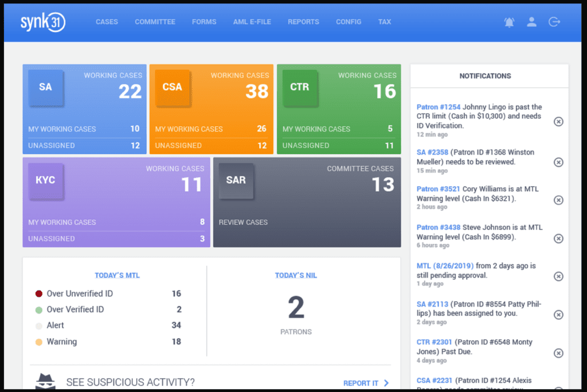Dismiss the Cory Williams MTL warning notification

558,200
